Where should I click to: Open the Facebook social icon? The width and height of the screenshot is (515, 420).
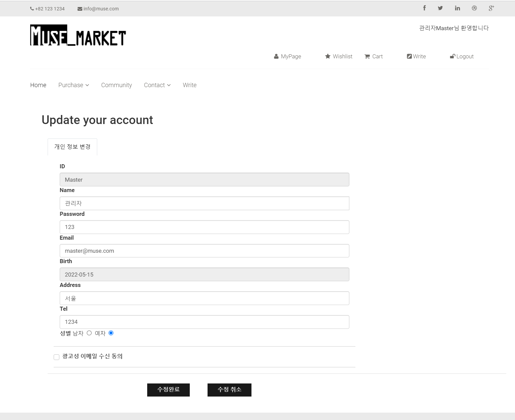pos(424,8)
